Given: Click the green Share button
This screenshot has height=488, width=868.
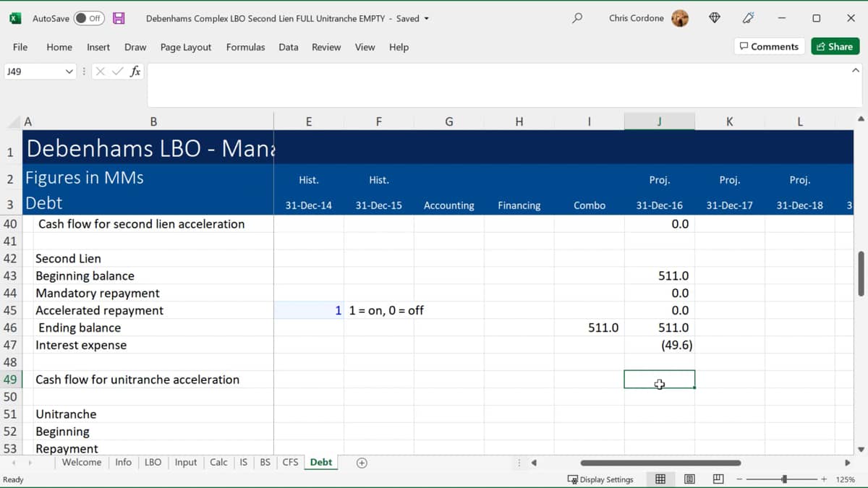Looking at the screenshot, I should click(x=835, y=46).
